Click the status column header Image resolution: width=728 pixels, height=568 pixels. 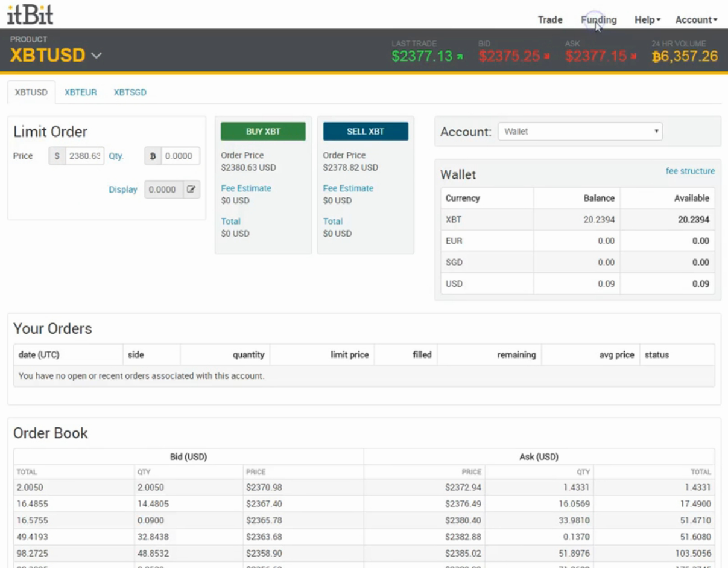click(677, 355)
